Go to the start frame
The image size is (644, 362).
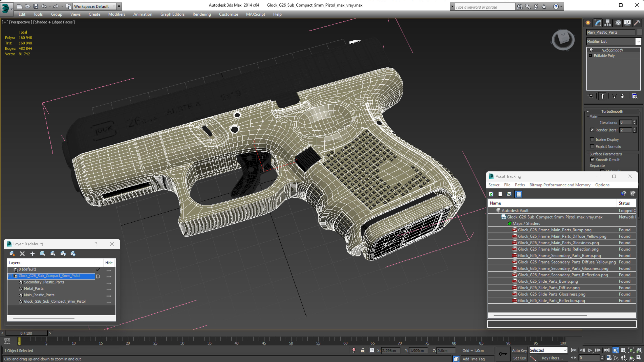[x=574, y=350]
